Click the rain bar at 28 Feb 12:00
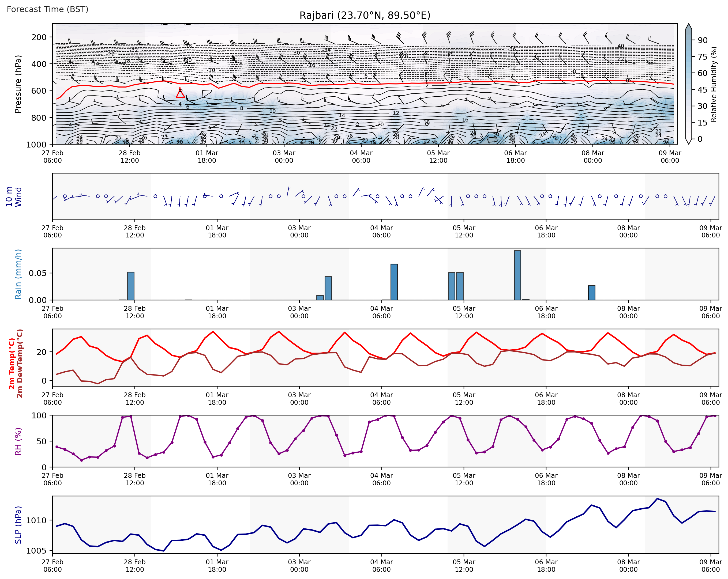This screenshot has width=728, height=579. (131, 286)
